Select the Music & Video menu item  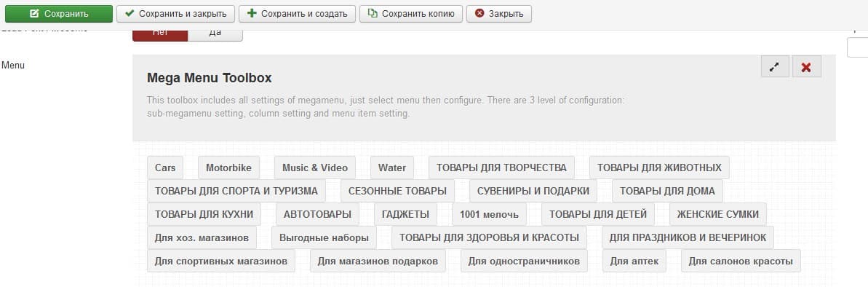click(315, 168)
